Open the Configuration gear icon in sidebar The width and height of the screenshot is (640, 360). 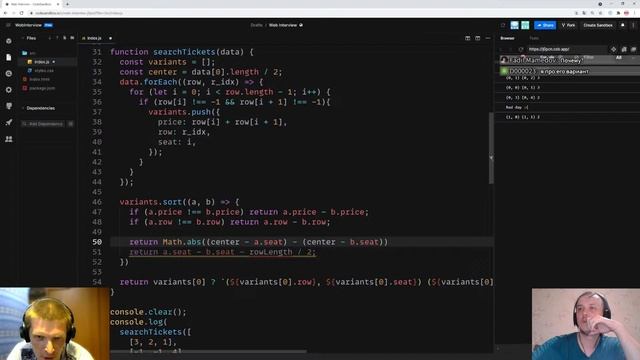[9, 90]
